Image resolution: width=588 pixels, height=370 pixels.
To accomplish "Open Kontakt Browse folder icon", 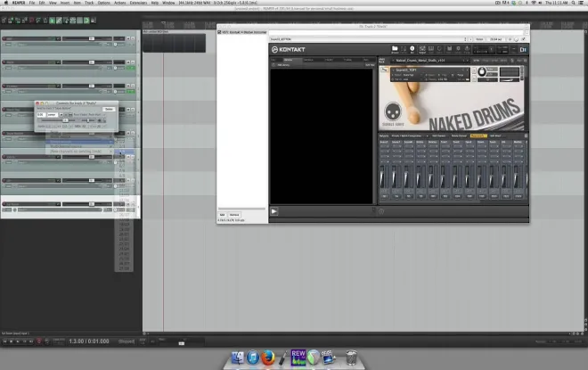I will click(395, 49).
